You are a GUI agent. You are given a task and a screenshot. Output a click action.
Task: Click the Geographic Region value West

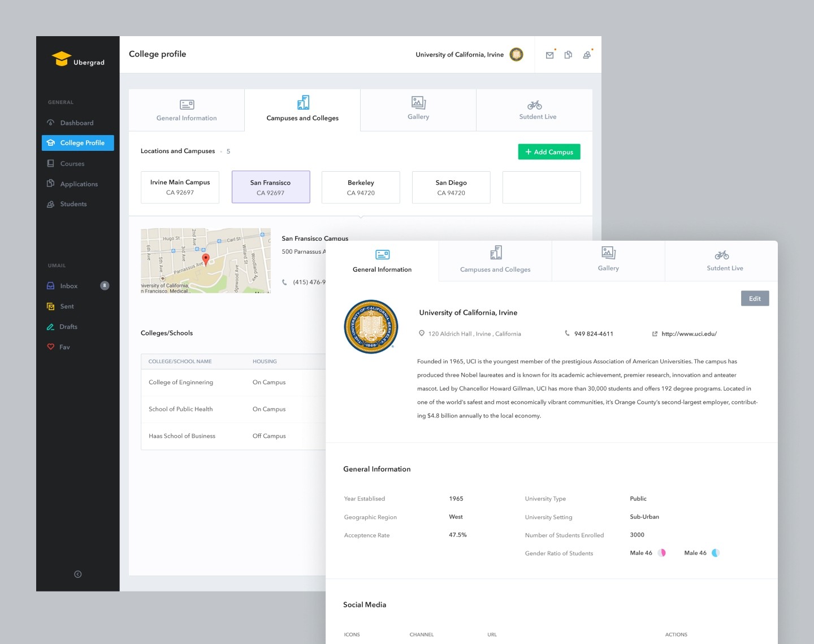click(x=456, y=517)
